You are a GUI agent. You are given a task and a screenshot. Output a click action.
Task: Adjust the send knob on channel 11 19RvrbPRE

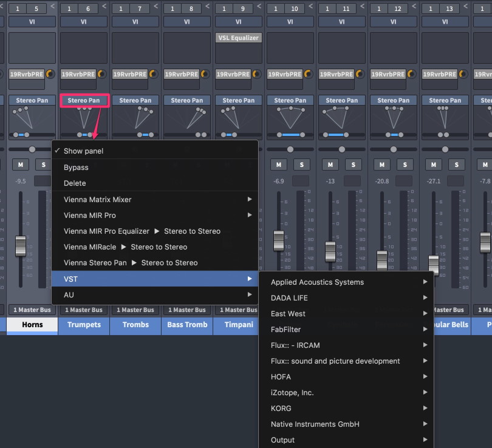[360, 74]
